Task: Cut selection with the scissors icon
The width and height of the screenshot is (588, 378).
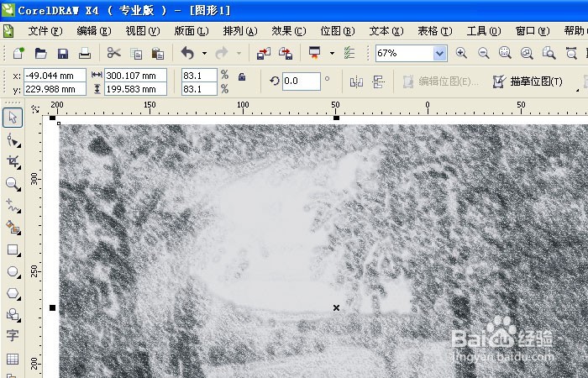Action: tap(113, 53)
